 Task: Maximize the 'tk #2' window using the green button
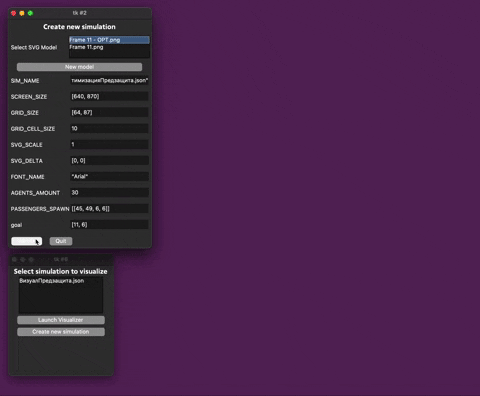[x=30, y=13]
